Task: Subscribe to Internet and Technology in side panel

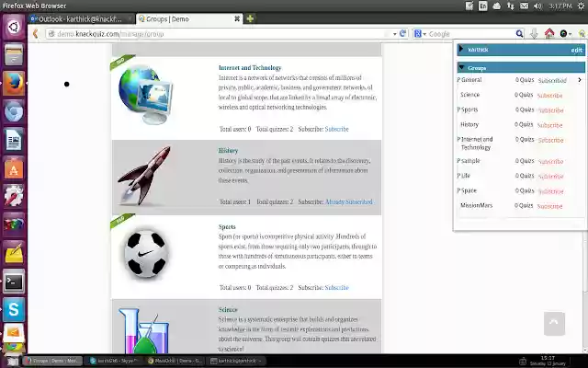Action: (x=551, y=140)
